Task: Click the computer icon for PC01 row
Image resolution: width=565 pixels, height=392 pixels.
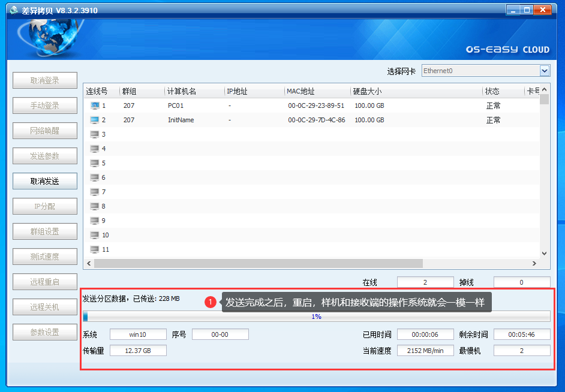Action: click(x=95, y=105)
